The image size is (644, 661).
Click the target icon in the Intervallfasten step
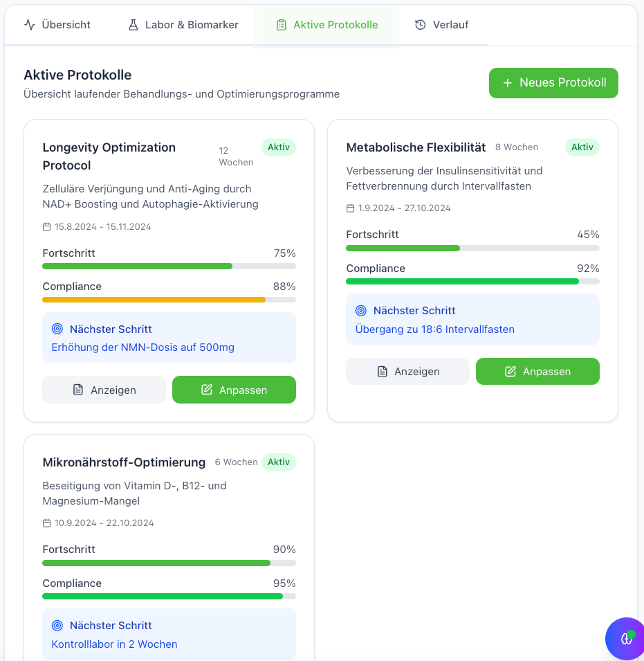point(361,311)
